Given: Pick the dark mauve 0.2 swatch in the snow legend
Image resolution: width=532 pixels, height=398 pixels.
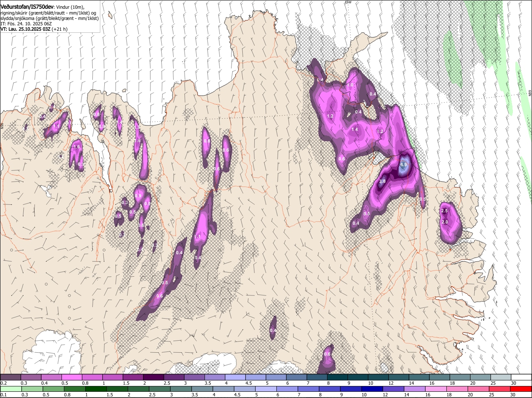Looking at the screenshot, I should 10,377.
